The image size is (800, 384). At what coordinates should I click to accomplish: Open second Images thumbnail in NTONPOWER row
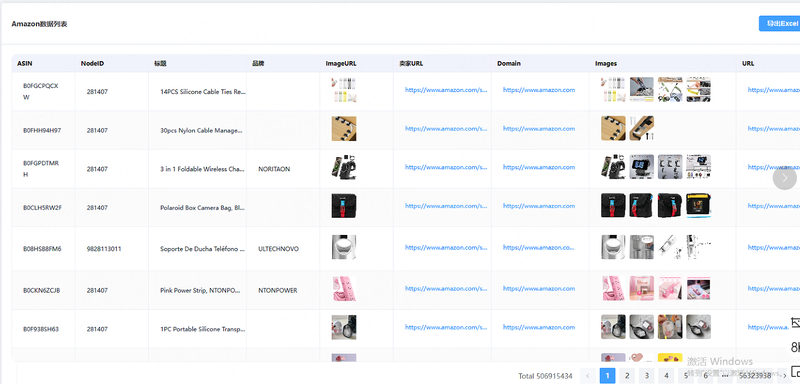(641, 289)
